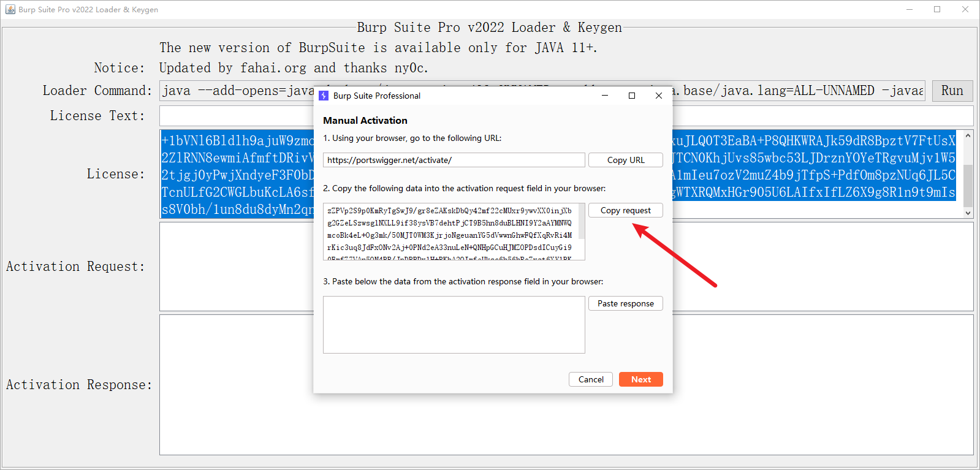Screen dimensions: 980x470
Task: Minimize the Loader & Keygen window
Action: pyautogui.click(x=910, y=9)
